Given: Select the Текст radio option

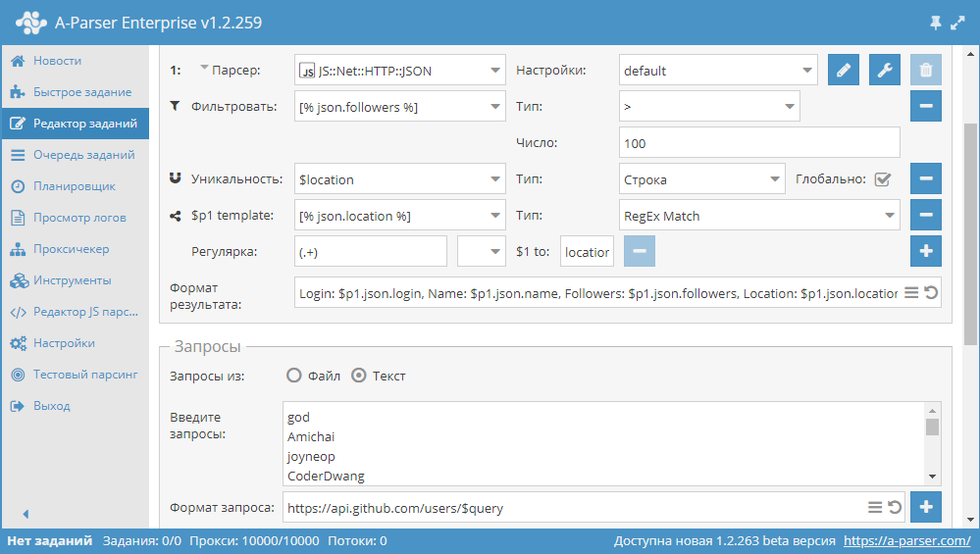Looking at the screenshot, I should click(359, 376).
